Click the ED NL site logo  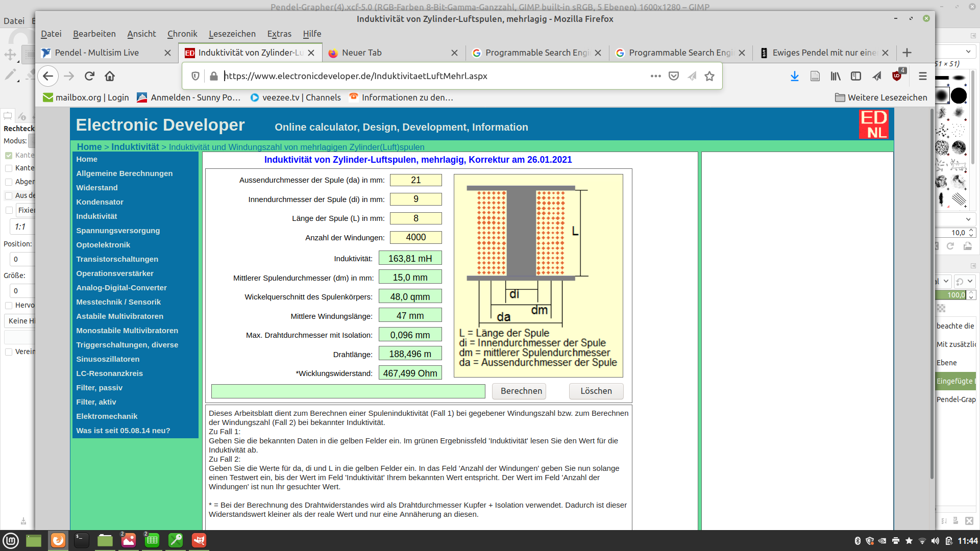(x=874, y=124)
